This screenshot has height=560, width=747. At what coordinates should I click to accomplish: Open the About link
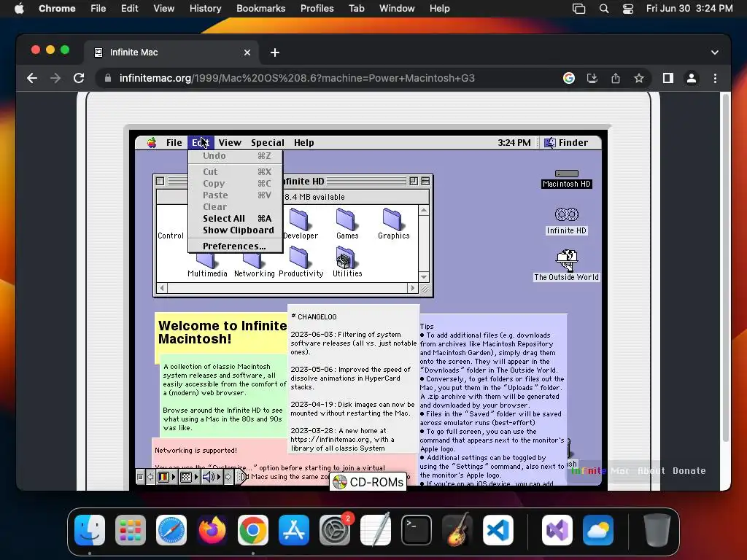pyautogui.click(x=651, y=470)
